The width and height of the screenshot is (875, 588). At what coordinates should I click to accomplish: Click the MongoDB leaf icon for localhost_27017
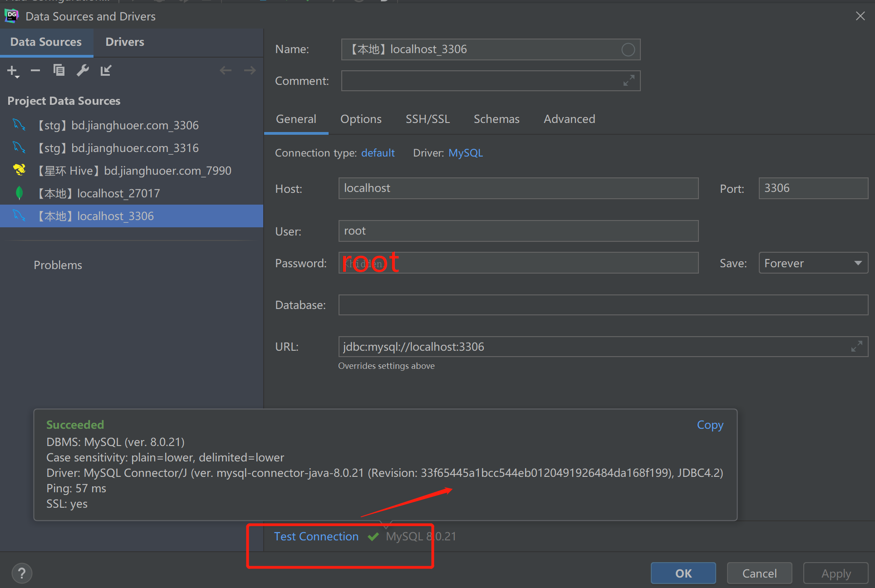pos(19,193)
